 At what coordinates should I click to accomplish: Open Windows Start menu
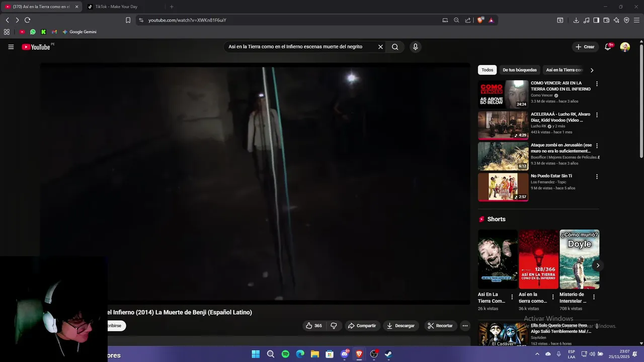256,354
